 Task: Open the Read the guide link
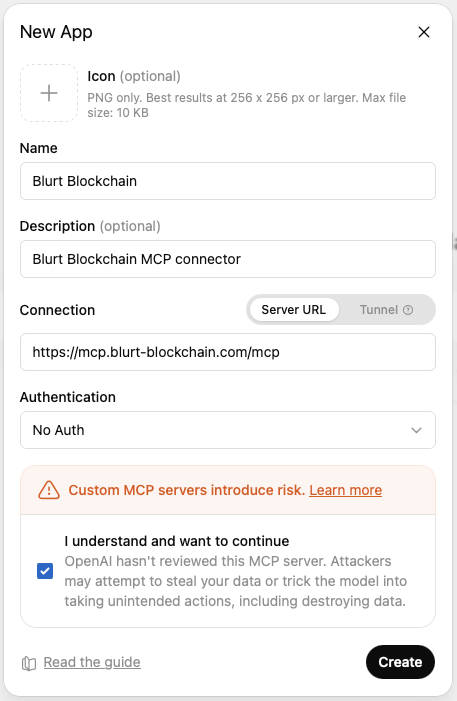tap(92, 662)
